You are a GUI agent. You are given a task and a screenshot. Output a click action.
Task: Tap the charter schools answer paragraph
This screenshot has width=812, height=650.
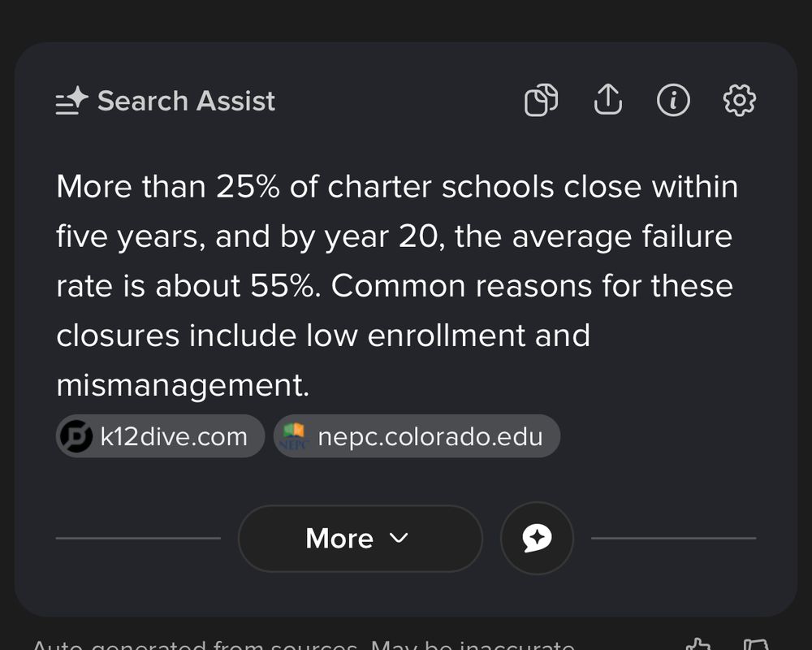[397, 286]
